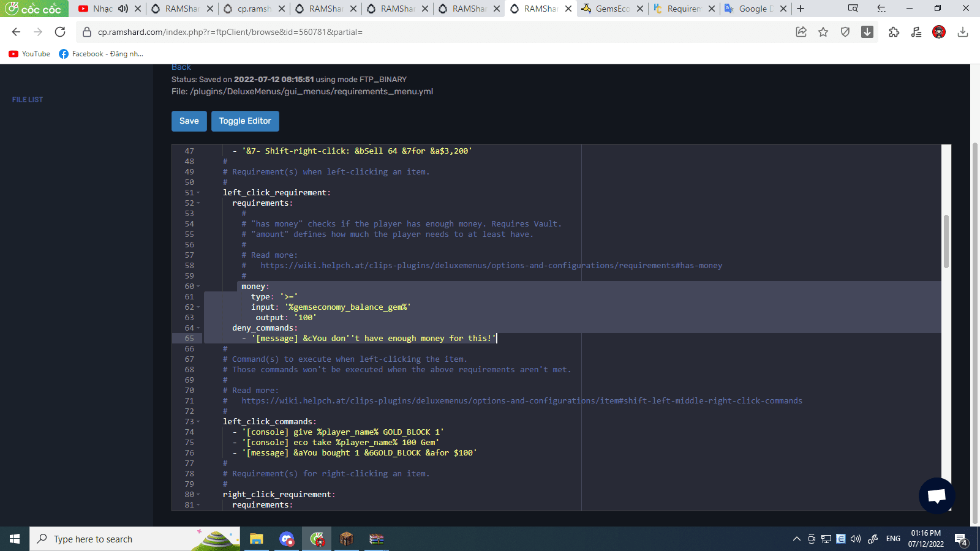Image resolution: width=980 pixels, height=551 pixels.
Task: Switch to the cp.ramshard browser tab
Action: point(254,9)
